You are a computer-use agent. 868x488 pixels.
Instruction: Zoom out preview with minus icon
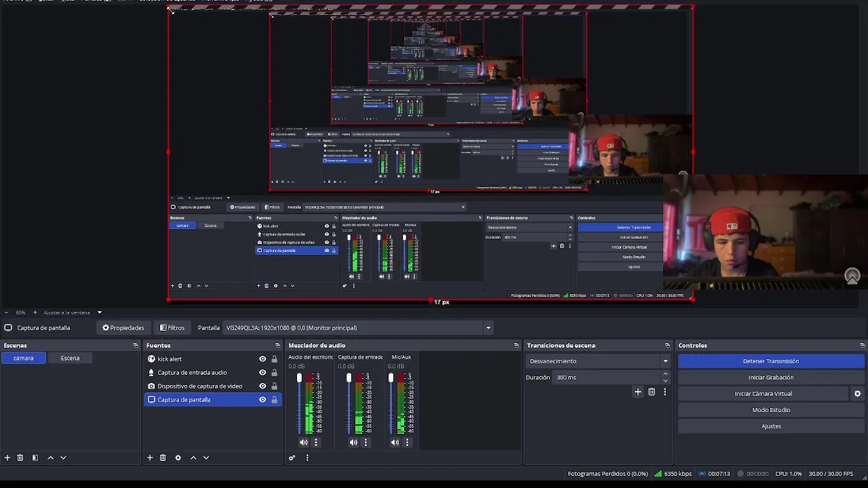(6, 312)
